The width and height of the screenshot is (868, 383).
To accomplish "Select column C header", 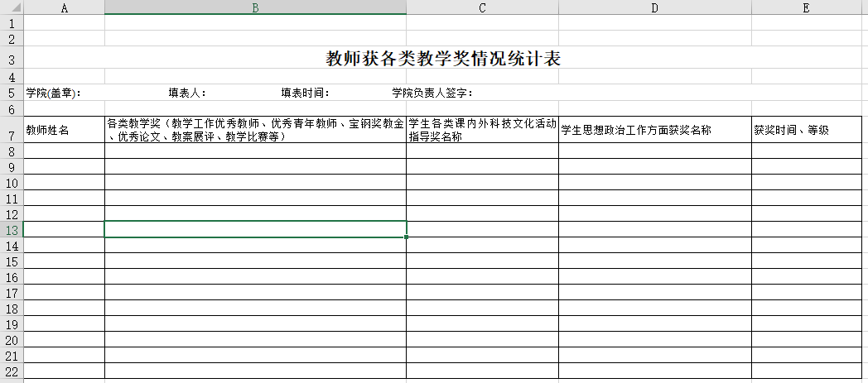I will pos(482,7).
